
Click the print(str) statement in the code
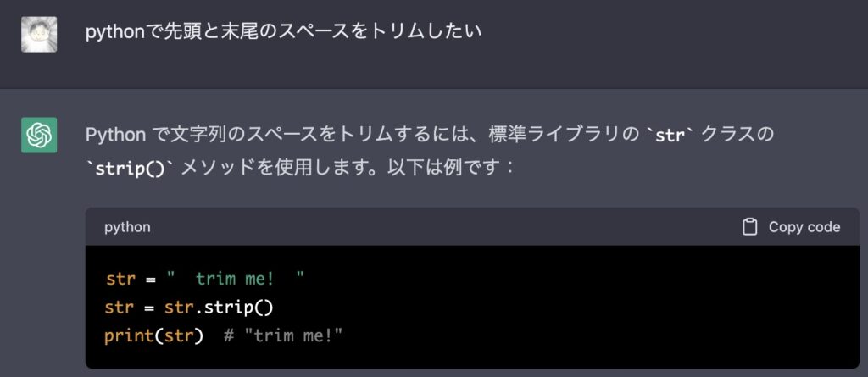point(153,335)
